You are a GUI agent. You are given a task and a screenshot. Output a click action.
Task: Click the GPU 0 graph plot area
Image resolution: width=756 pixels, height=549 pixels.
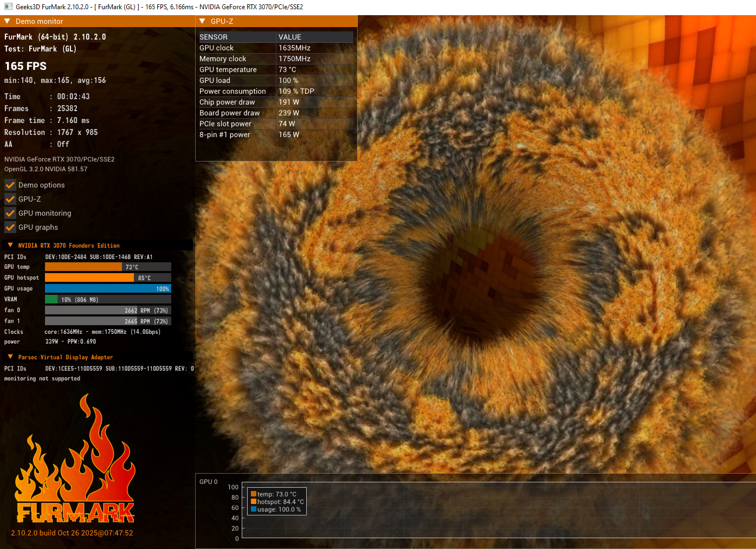[x=499, y=510]
